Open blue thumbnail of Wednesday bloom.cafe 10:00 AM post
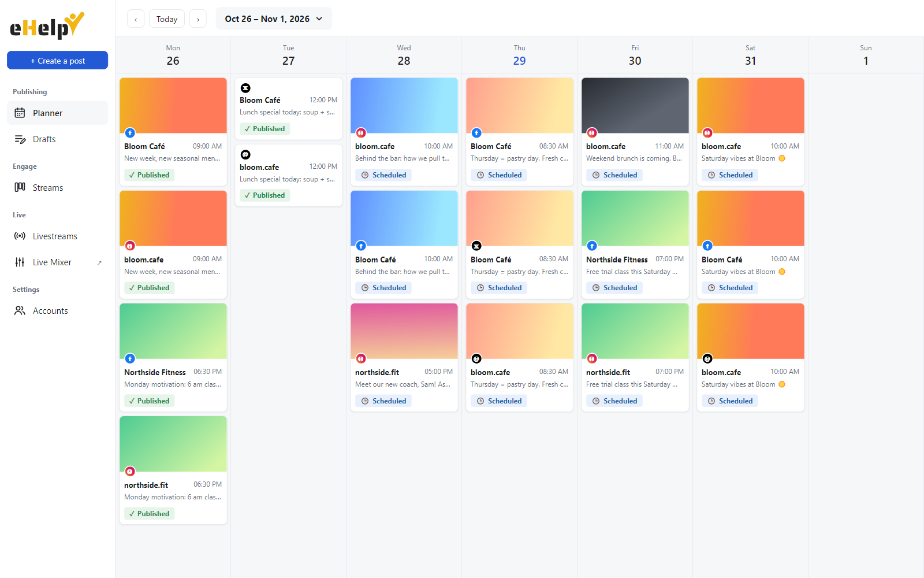Image resolution: width=924 pixels, height=578 pixels. [x=404, y=105]
